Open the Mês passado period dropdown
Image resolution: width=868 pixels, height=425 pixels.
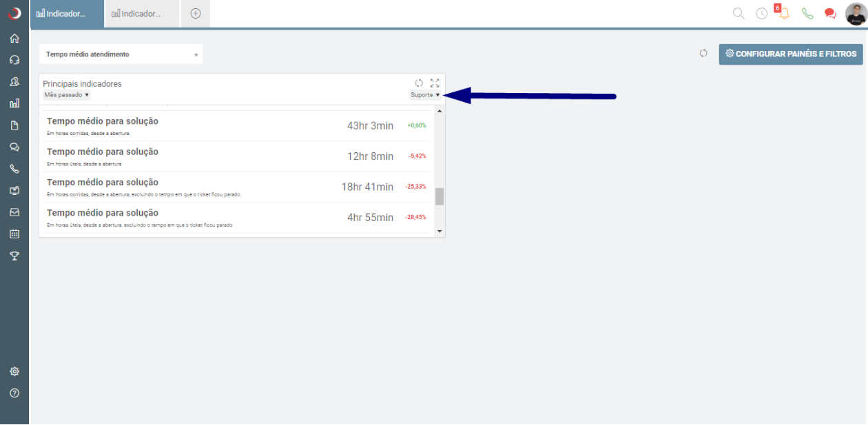click(67, 95)
